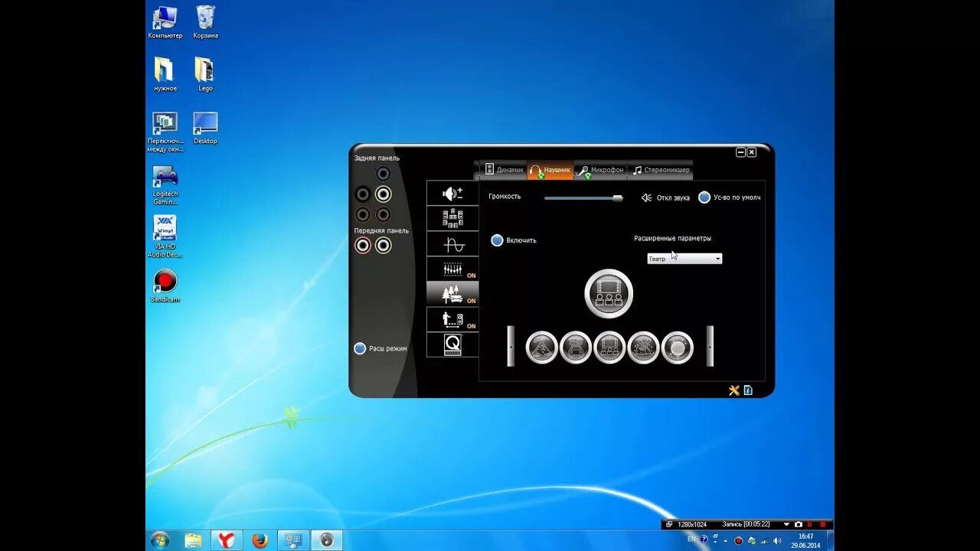The width and height of the screenshot is (980, 551).
Task: Choose the coral-like environment preset icon
Action: coord(643,347)
